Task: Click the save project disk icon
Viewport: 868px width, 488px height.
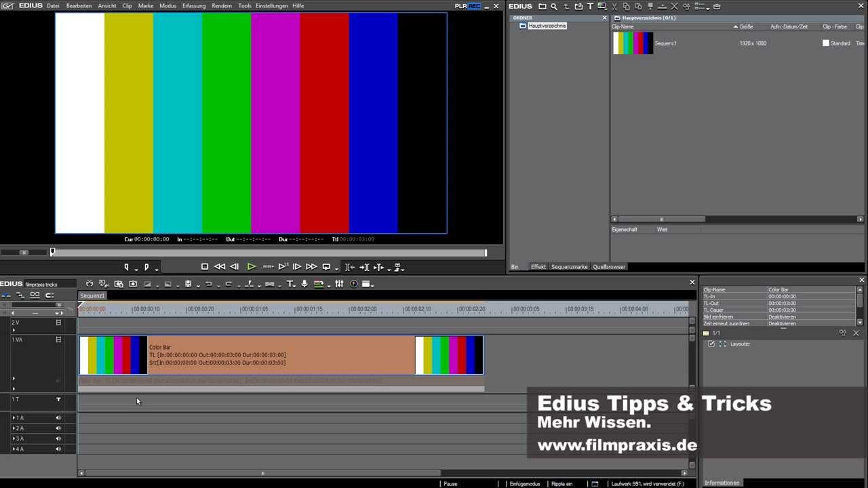Action: tap(188, 284)
